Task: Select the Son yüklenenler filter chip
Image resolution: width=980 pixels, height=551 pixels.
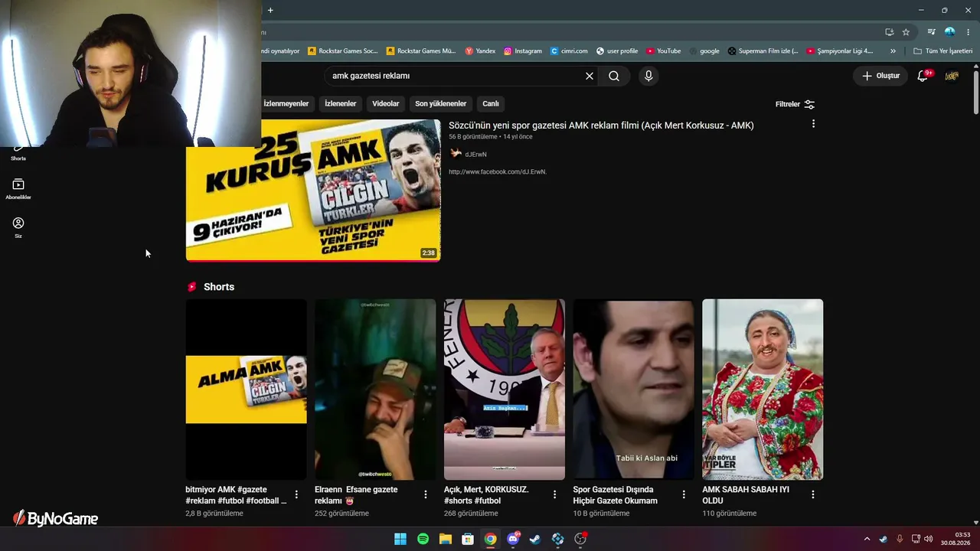Action: [441, 103]
